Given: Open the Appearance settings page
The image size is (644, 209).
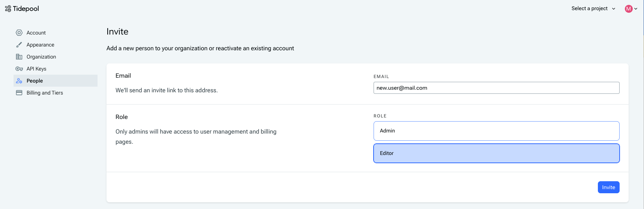Looking at the screenshot, I should click(x=40, y=45).
